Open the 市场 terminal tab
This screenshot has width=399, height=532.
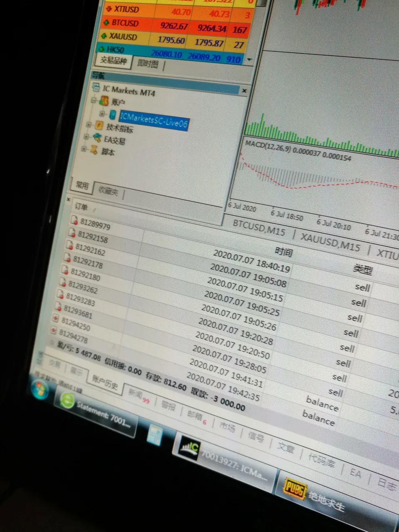[227, 427]
